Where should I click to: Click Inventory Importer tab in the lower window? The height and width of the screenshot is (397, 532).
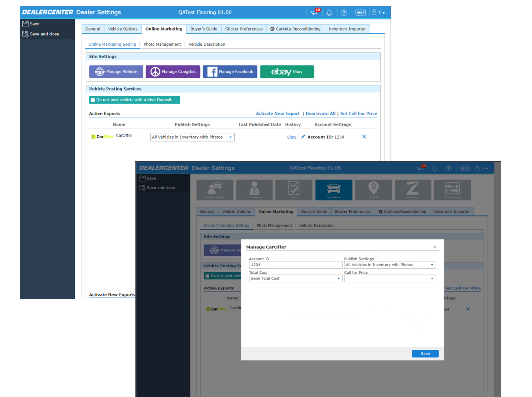pos(452,211)
